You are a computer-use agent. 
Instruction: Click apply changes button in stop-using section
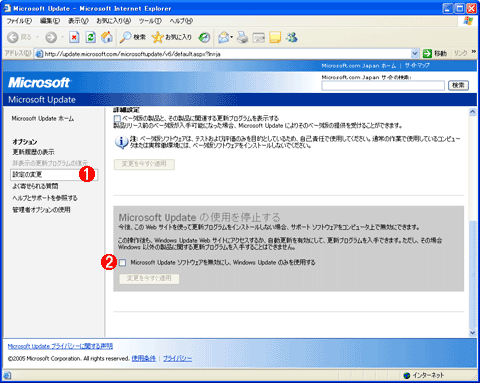[149, 279]
